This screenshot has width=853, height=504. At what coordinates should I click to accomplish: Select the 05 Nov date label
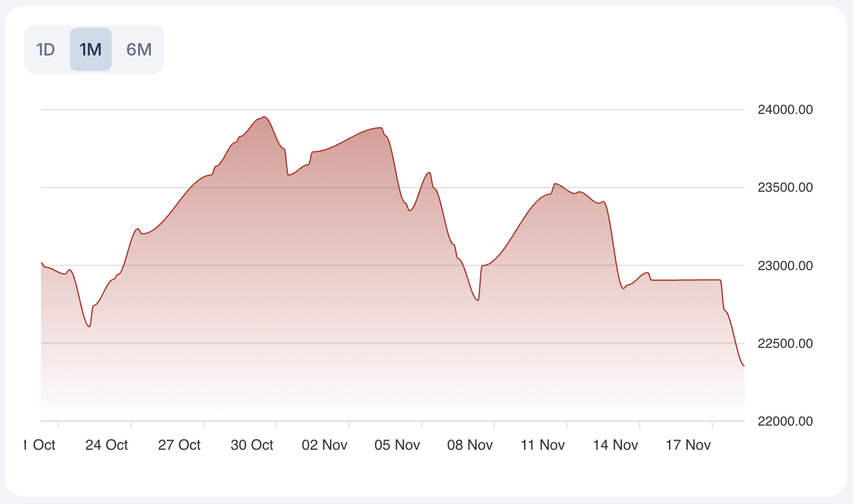[x=397, y=445]
